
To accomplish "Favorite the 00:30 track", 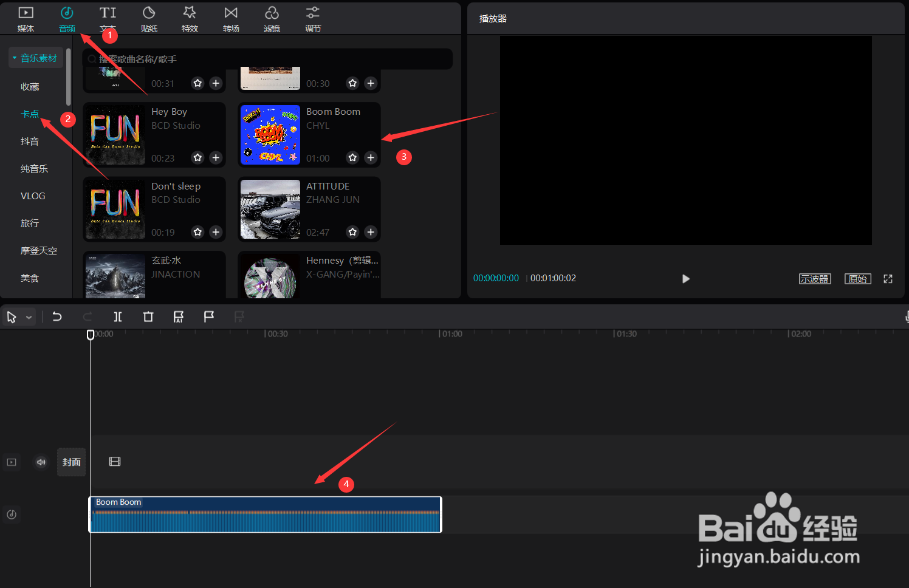I will 352,83.
